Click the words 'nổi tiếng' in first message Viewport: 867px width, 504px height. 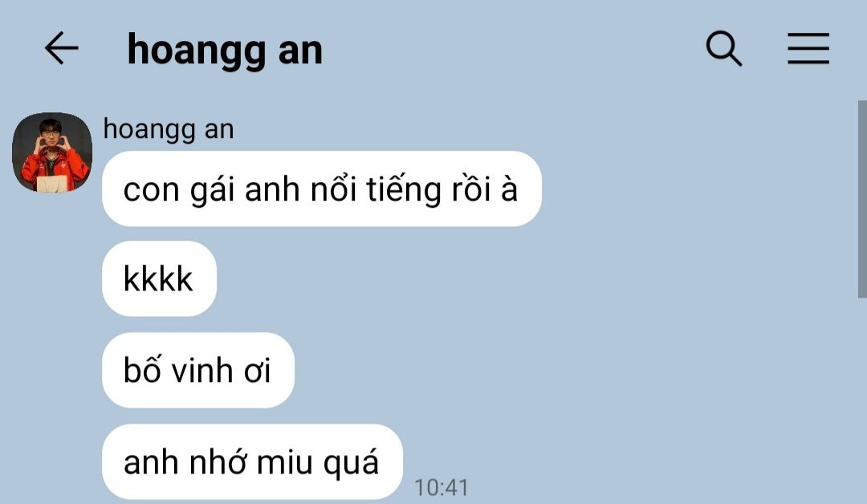click(x=373, y=189)
